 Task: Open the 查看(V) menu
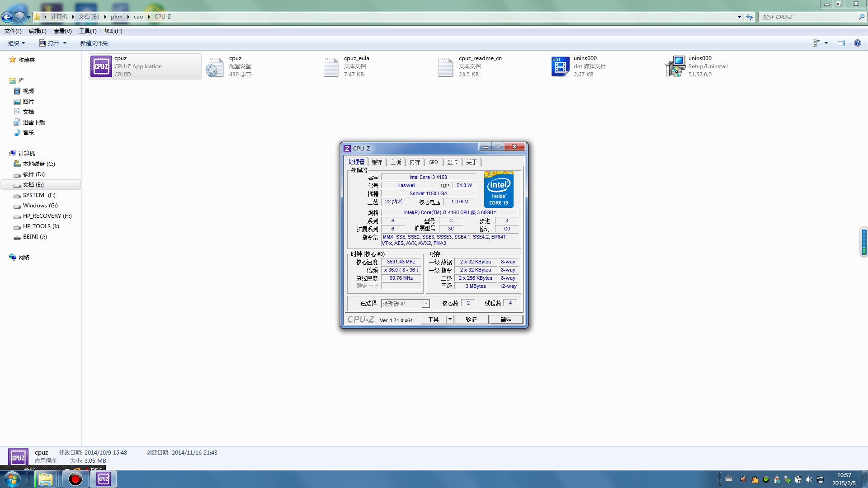(x=62, y=31)
